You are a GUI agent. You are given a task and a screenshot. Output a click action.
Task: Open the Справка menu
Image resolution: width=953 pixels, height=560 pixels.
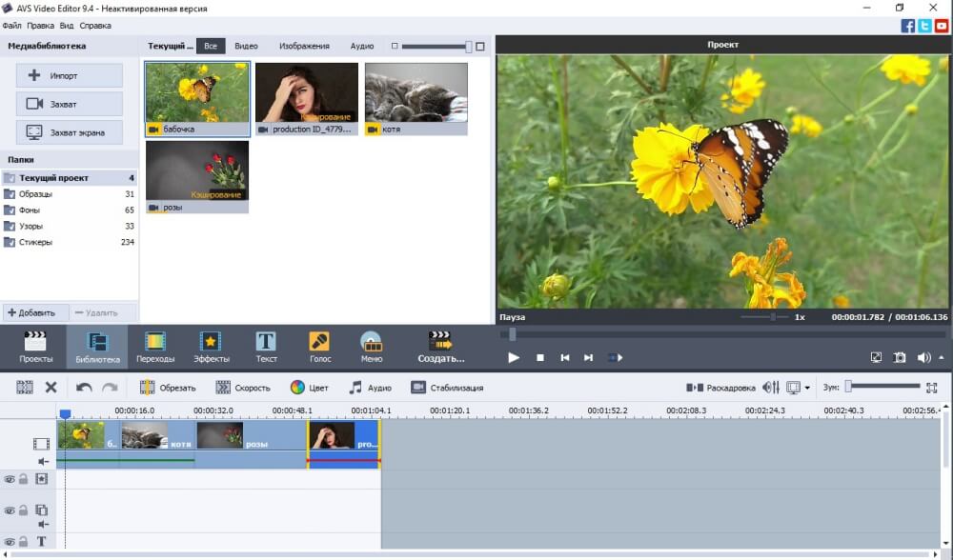[x=94, y=26]
